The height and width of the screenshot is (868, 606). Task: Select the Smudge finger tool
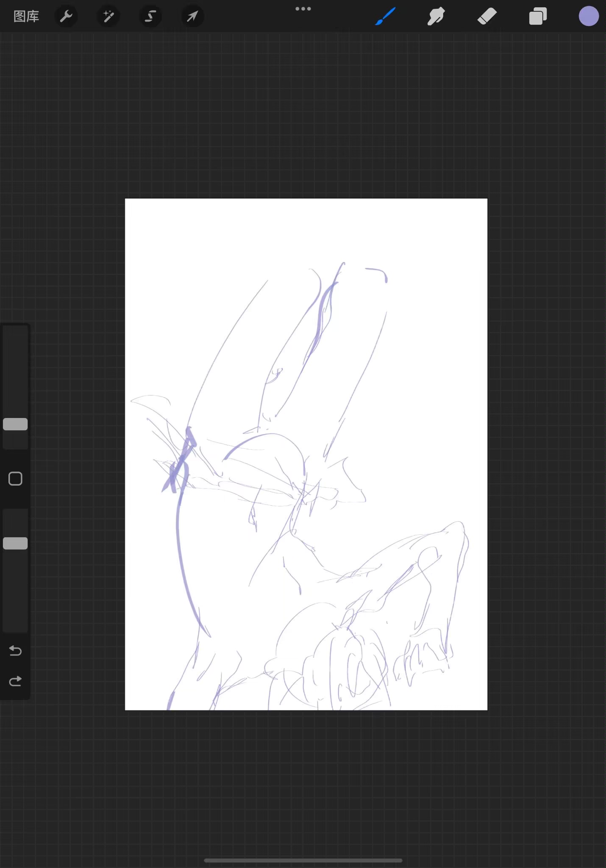pyautogui.click(x=436, y=17)
